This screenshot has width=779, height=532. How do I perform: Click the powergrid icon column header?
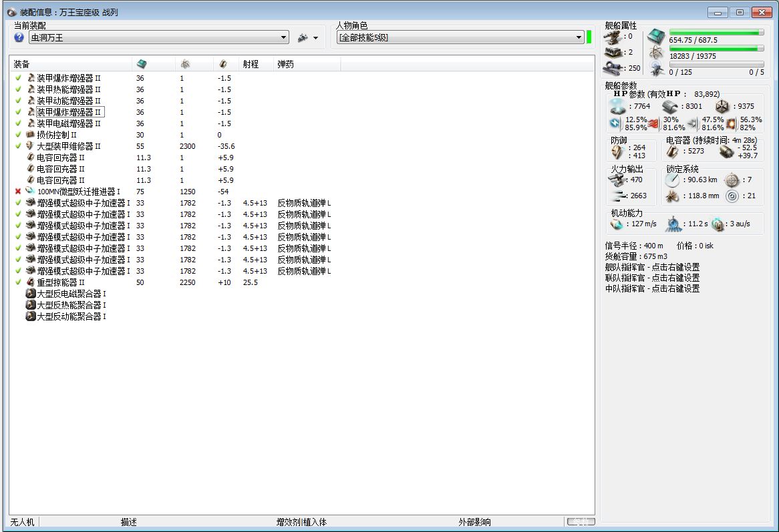click(194, 64)
